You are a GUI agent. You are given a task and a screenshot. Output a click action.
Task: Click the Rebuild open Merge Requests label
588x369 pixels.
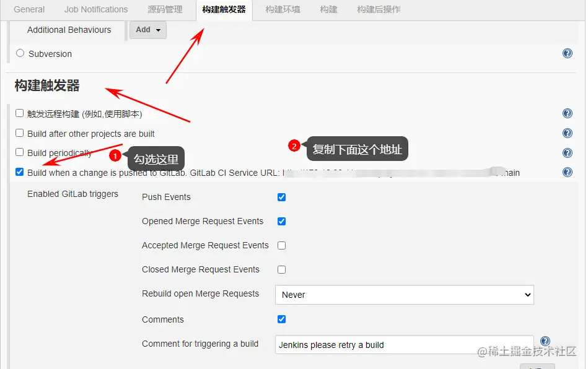[200, 293]
